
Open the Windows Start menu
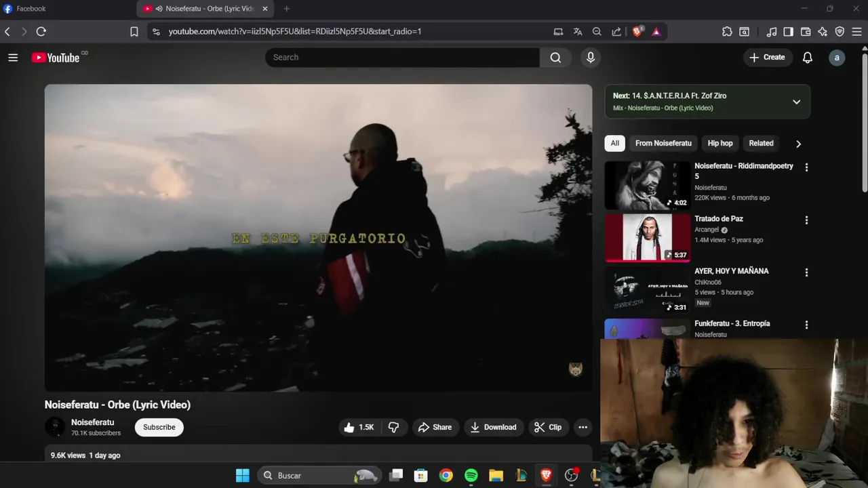click(242, 476)
